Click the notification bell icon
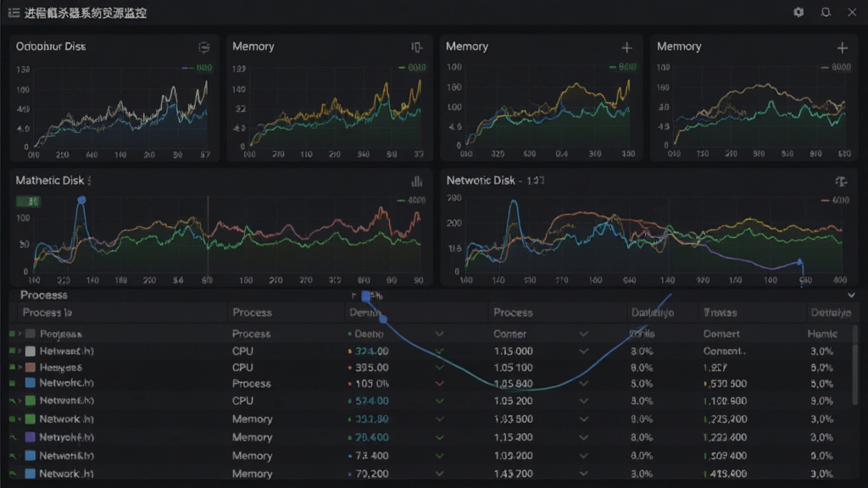 [x=826, y=12]
